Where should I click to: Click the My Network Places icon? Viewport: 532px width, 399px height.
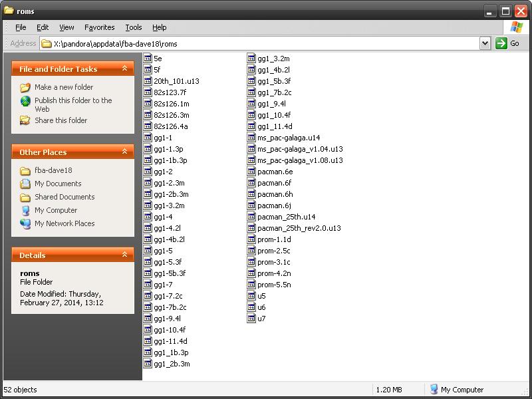[25, 223]
